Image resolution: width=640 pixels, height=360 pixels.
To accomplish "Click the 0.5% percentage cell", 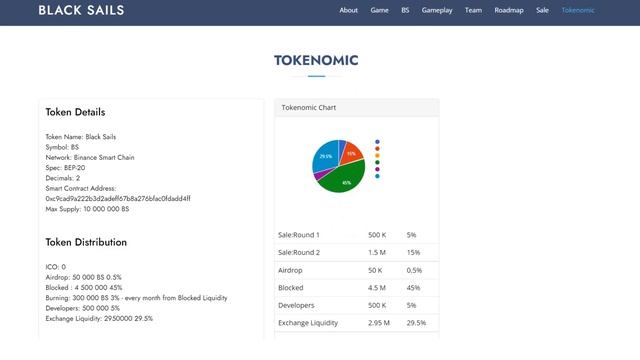I will pyautogui.click(x=414, y=270).
